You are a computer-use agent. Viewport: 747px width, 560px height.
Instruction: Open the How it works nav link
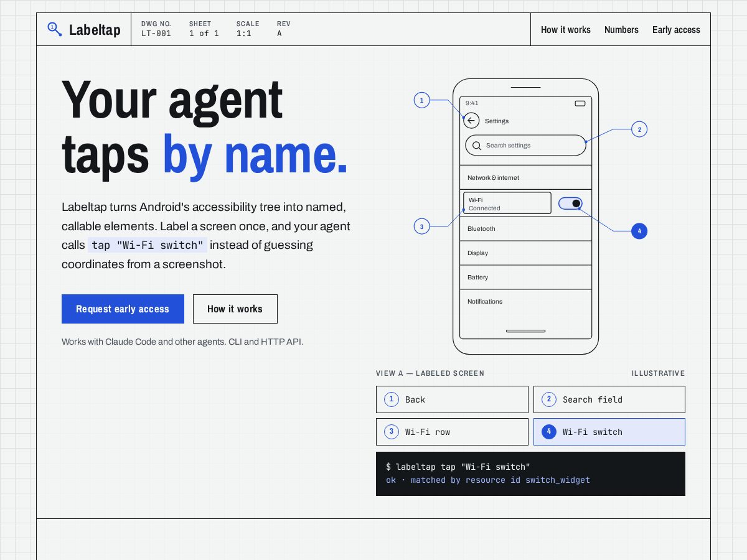pos(565,30)
